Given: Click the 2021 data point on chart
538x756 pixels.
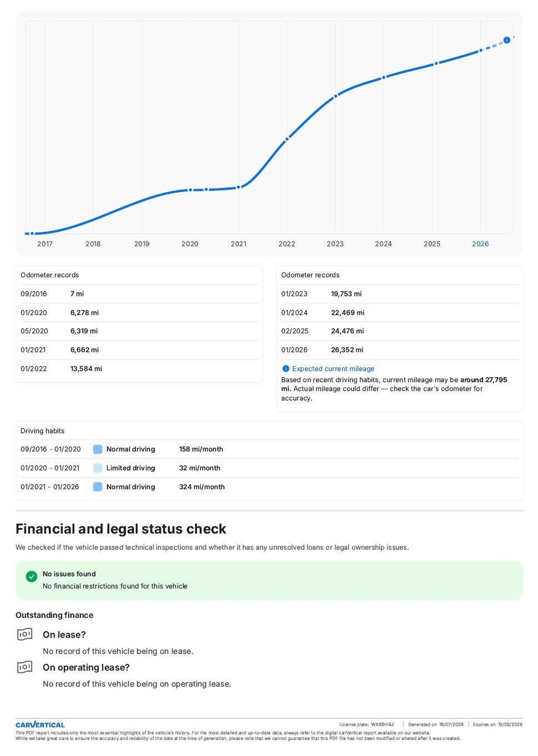Looking at the screenshot, I should coord(239,187).
